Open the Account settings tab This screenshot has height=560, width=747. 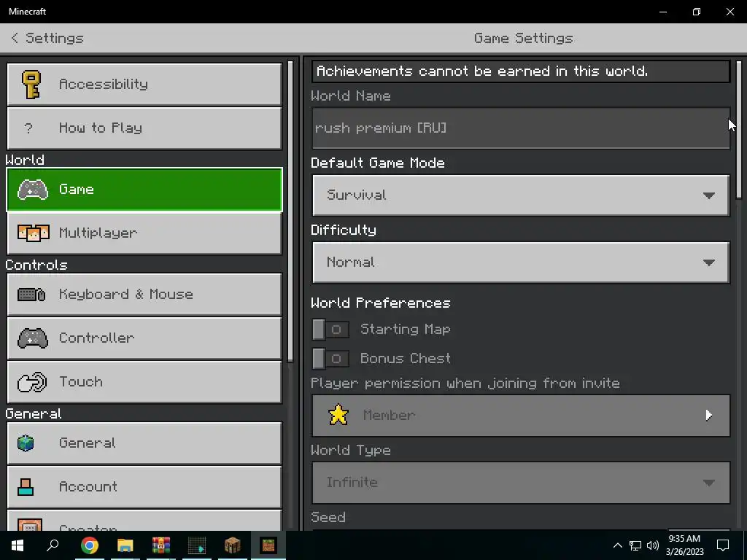pos(144,486)
